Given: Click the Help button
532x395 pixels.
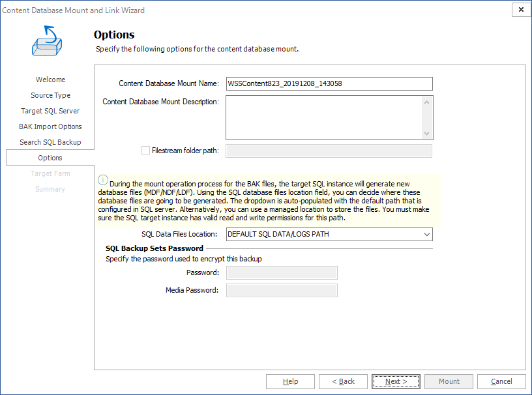Looking at the screenshot, I should click(x=290, y=381).
